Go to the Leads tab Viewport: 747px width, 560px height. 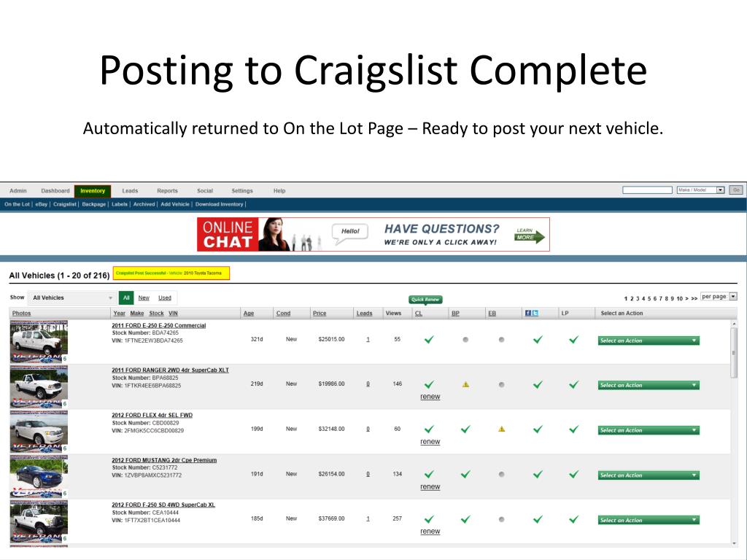pyautogui.click(x=130, y=191)
